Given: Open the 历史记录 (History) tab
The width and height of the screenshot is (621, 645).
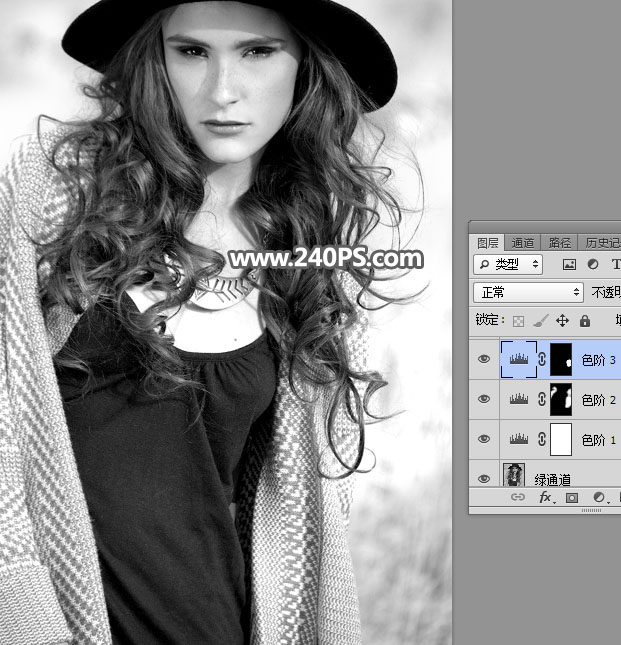Looking at the screenshot, I should pos(601,243).
